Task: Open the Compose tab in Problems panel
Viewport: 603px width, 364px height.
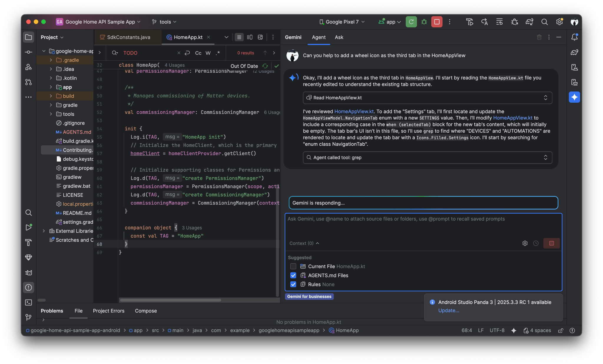Action: click(x=146, y=311)
